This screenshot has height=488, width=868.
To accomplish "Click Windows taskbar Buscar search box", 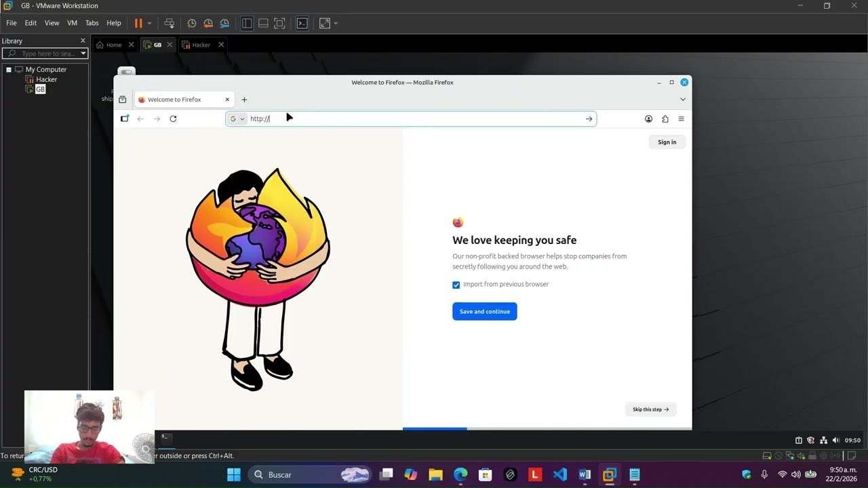I will [x=309, y=474].
